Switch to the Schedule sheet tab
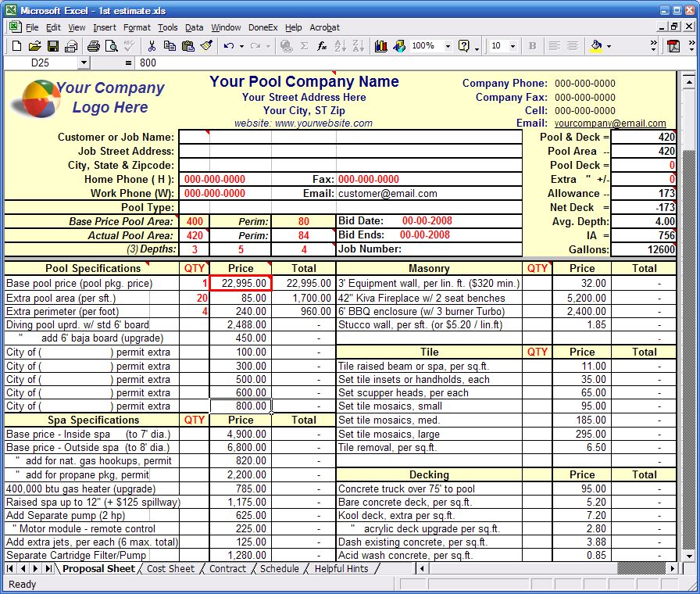The image size is (700, 594). (x=280, y=568)
